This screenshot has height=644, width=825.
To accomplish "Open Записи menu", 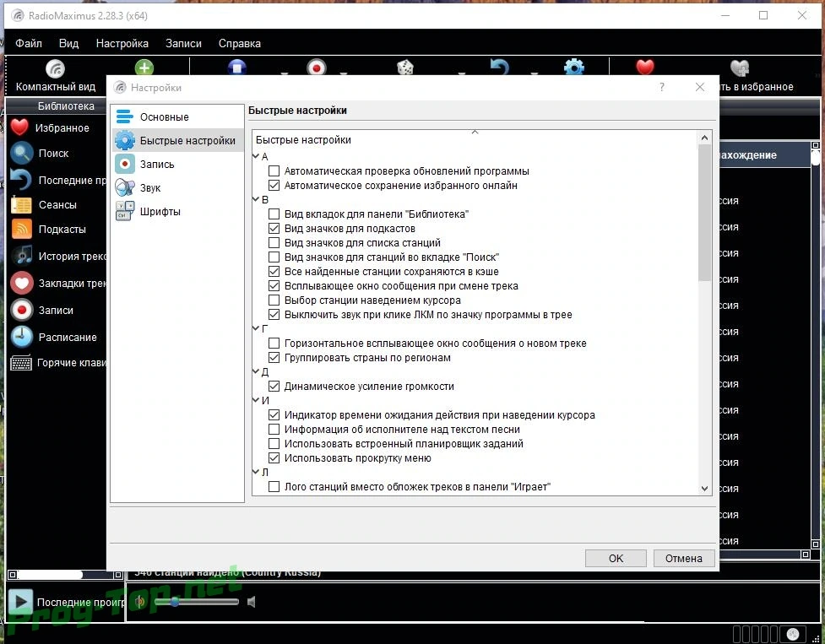I will (x=183, y=43).
